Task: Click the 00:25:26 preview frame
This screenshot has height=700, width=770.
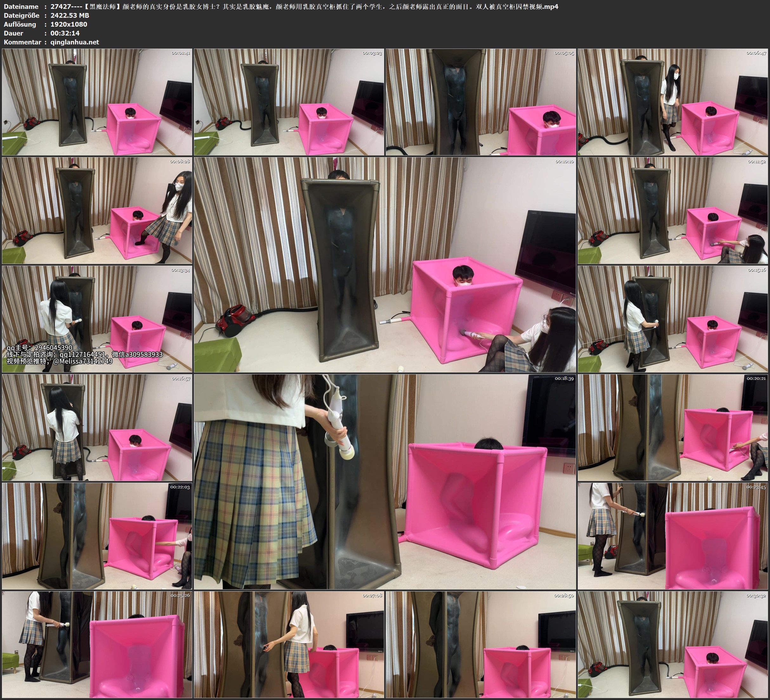Action: 97,644
